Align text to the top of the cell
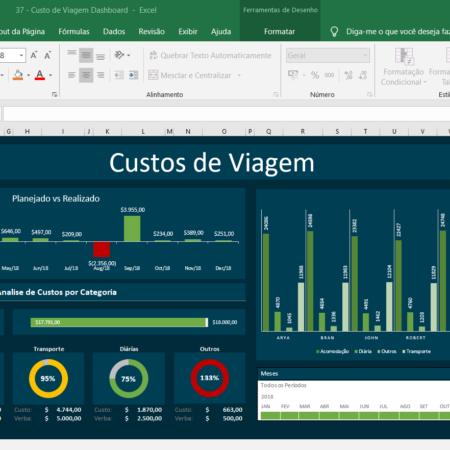 [x=72, y=55]
